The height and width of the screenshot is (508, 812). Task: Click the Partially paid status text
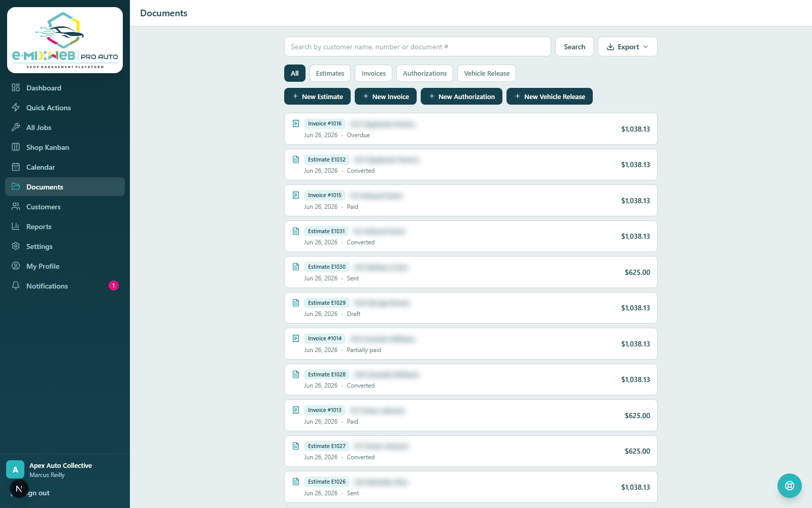click(x=364, y=350)
